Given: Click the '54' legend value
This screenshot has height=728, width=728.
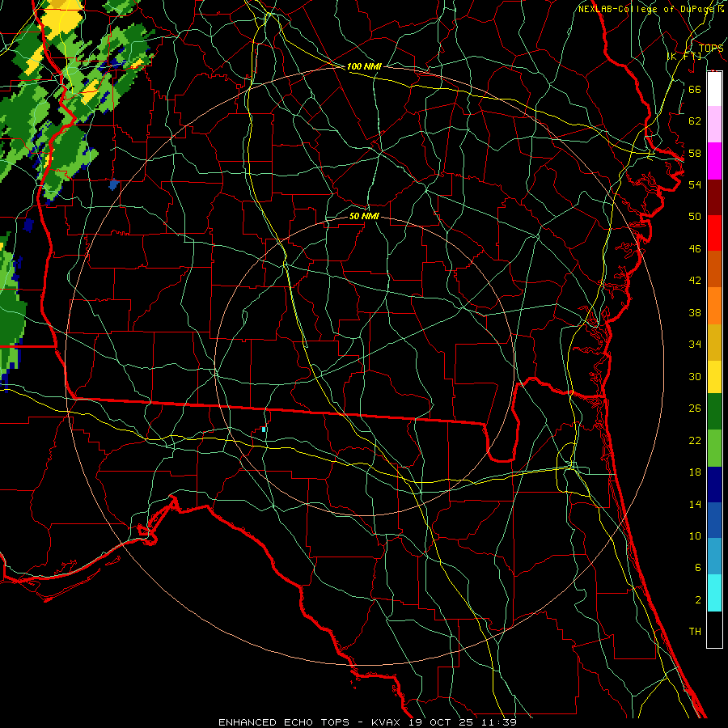Looking at the screenshot, I should coord(695,184).
